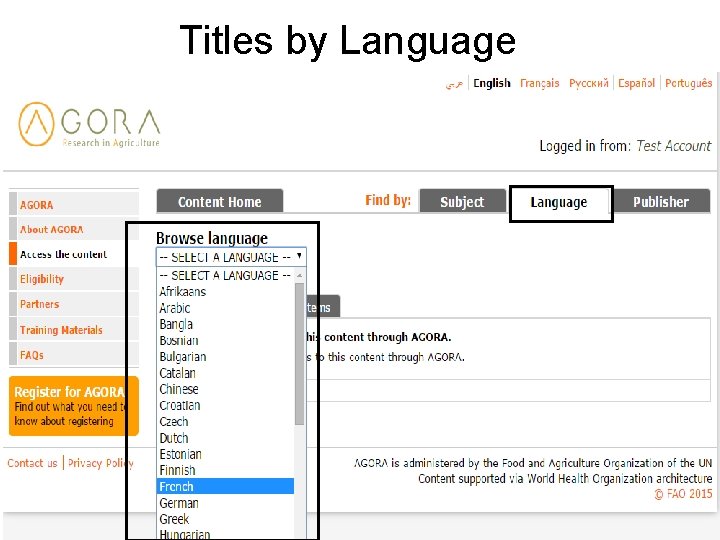This screenshot has width=720, height=540.
Task: Switch site language to English
Action: pyautogui.click(x=492, y=83)
